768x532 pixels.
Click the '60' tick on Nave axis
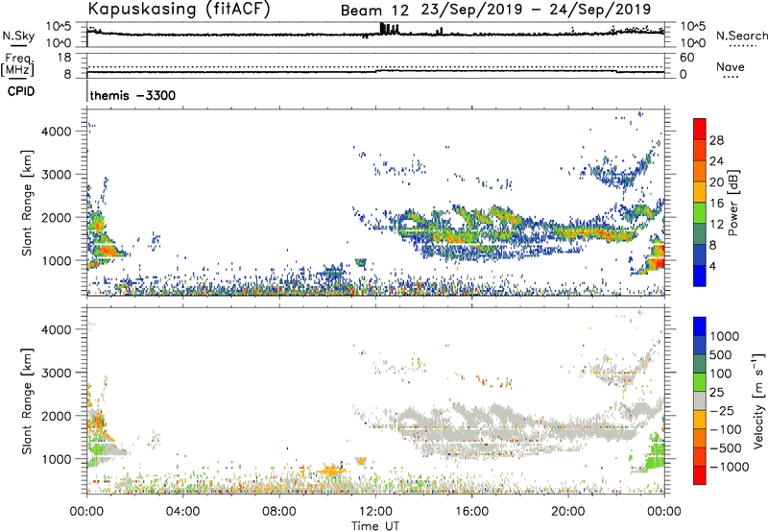pyautogui.click(x=686, y=58)
